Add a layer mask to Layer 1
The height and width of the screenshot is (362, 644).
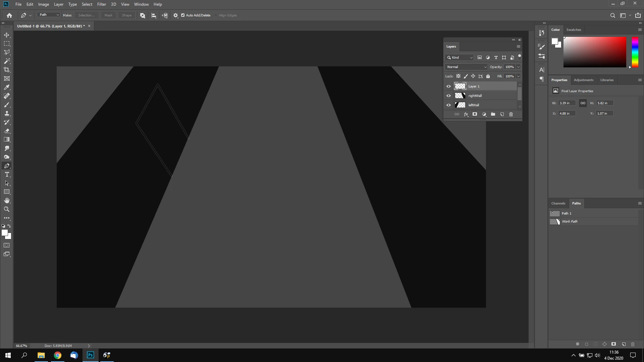click(475, 114)
